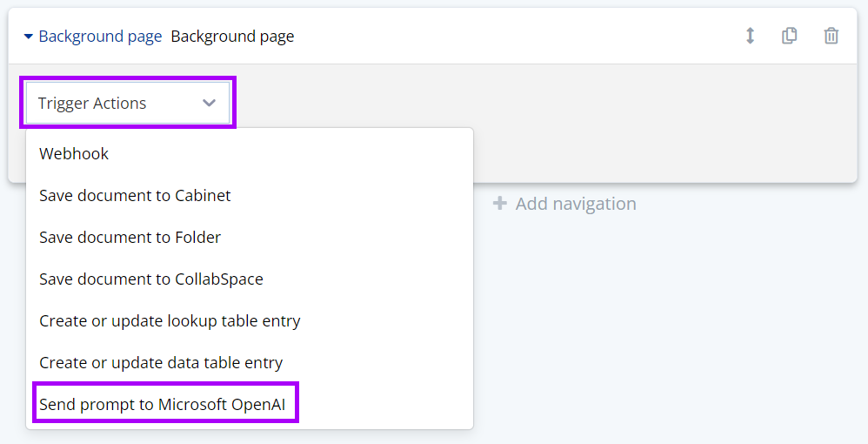Screen dimensions: 868x444
Task: Pick Save document to Folder option
Action: click(x=130, y=237)
